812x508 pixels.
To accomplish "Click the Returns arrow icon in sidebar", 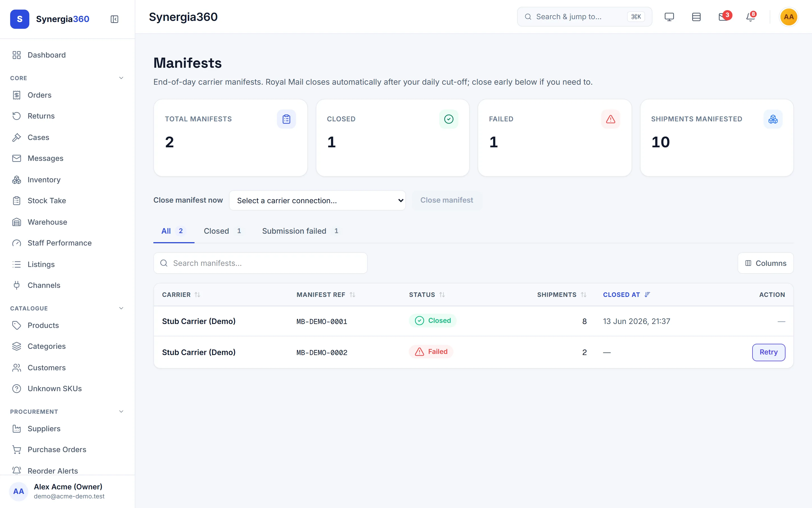I will 16,116.
